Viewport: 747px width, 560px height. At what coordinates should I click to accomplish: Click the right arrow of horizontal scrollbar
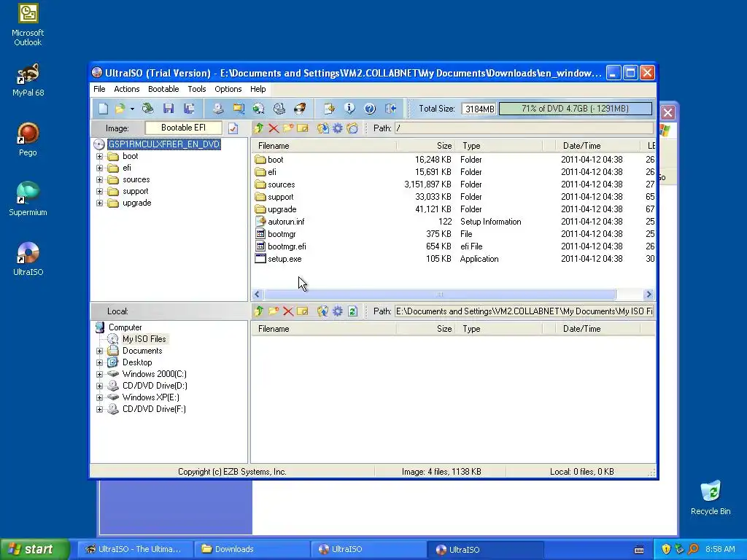649,295
